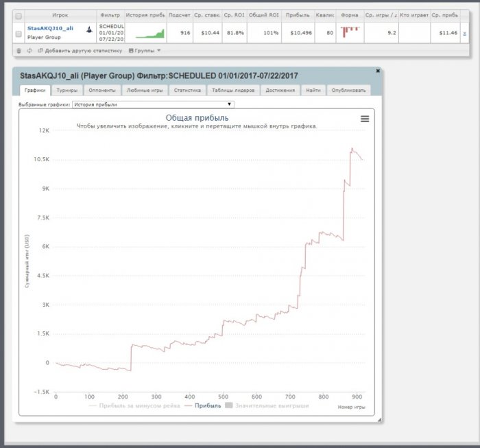Click the player group icon next to StasAKQJ10_ali

point(89,29)
